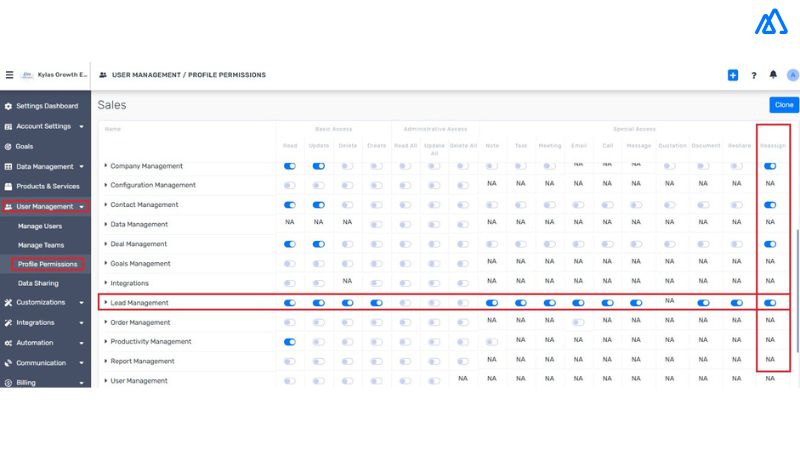This screenshot has width=800, height=450.
Task: Open Manage Users in sidebar
Action: click(x=42, y=226)
